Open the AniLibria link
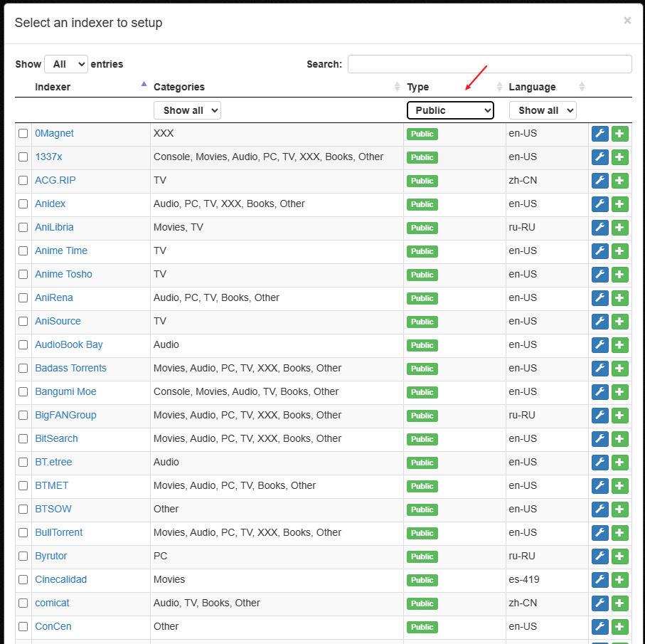The height and width of the screenshot is (644, 645). (x=54, y=227)
